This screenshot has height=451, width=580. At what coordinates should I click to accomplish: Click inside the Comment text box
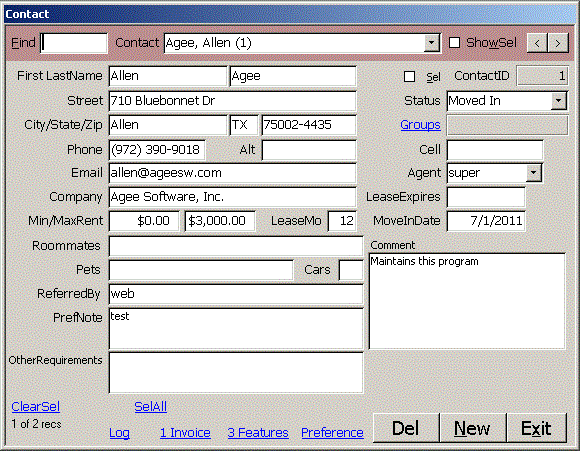tap(467, 301)
